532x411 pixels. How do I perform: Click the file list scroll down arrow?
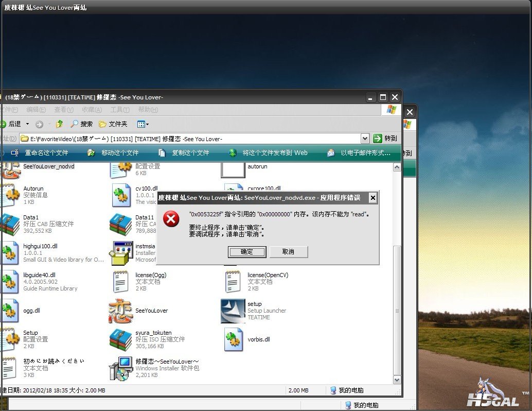(397, 380)
